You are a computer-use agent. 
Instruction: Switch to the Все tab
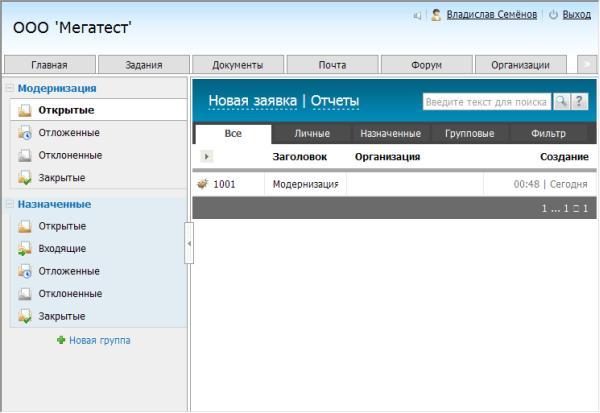point(233,134)
